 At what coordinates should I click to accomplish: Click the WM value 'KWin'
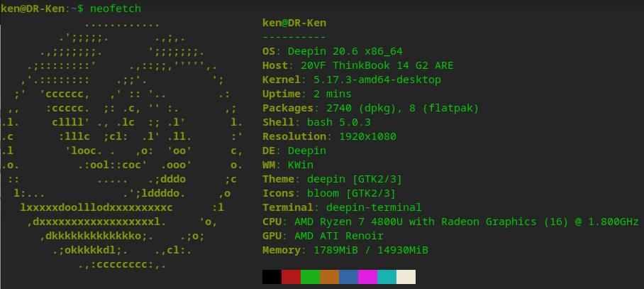(x=301, y=165)
